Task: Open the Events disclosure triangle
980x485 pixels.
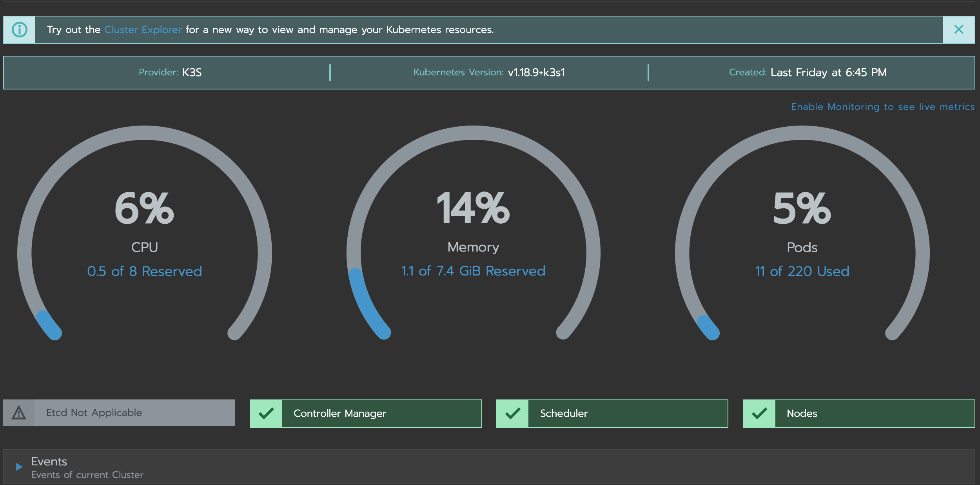Action: pyautogui.click(x=18, y=467)
